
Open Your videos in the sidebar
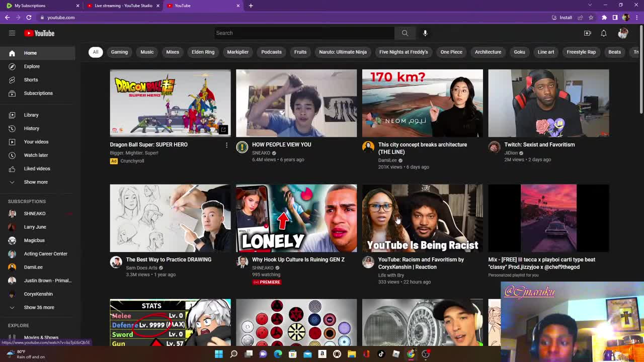coord(38,142)
